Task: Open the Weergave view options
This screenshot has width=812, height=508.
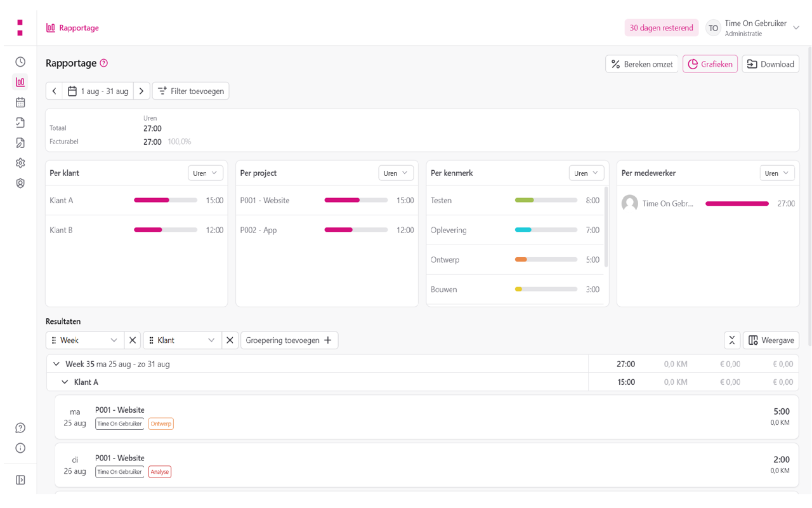Action: click(x=771, y=340)
